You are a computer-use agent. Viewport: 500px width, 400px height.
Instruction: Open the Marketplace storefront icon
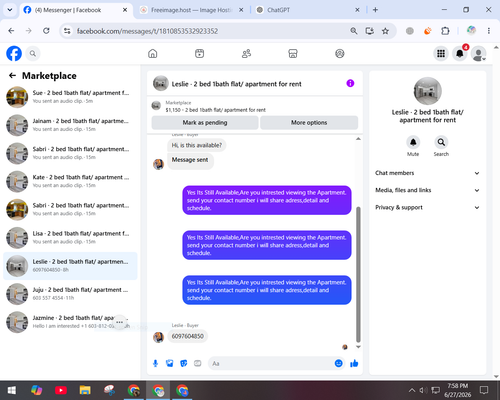(x=293, y=53)
